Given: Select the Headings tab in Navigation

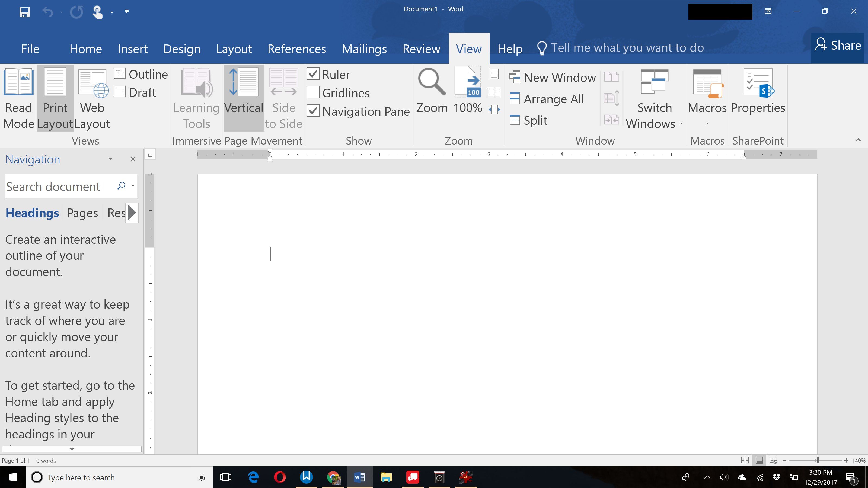Looking at the screenshot, I should pyautogui.click(x=32, y=213).
